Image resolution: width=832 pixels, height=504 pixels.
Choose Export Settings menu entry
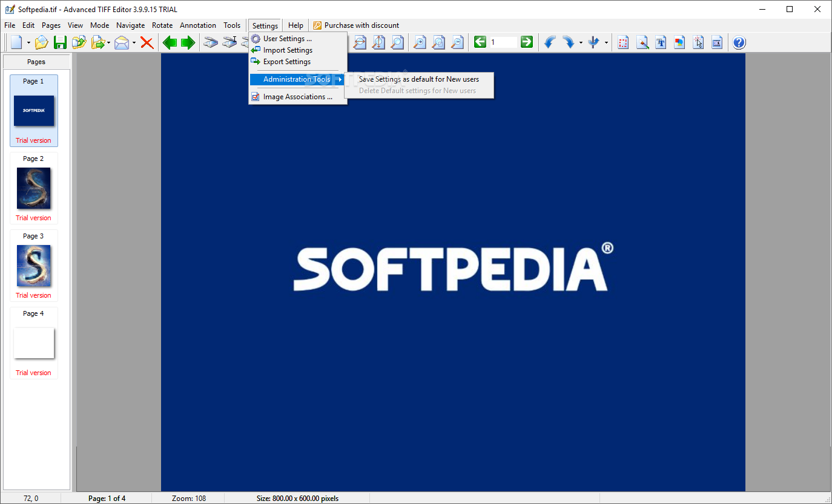[298, 62]
